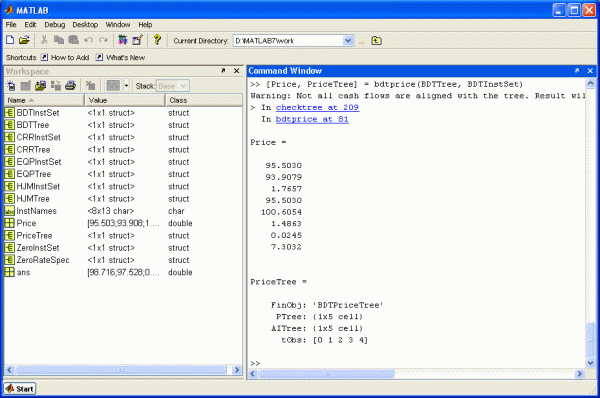The width and height of the screenshot is (600, 398).
Task: Sort Workspace by Name column header
Action: pos(44,100)
